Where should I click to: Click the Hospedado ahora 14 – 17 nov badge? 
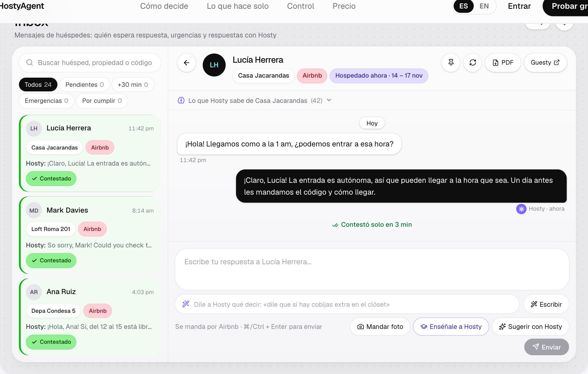click(379, 76)
